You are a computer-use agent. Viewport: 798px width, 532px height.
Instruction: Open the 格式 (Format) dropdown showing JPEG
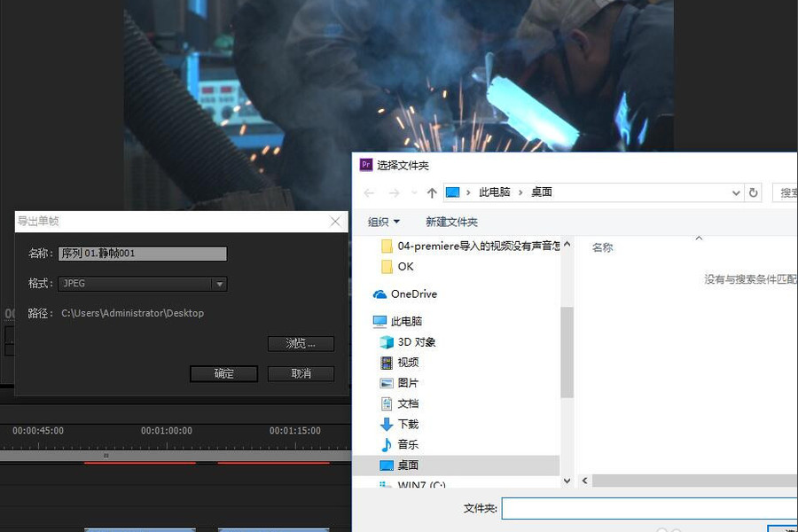216,283
